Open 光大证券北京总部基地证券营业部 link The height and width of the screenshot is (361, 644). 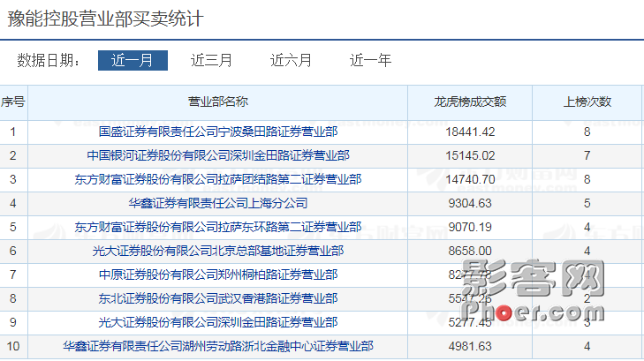[218, 251]
